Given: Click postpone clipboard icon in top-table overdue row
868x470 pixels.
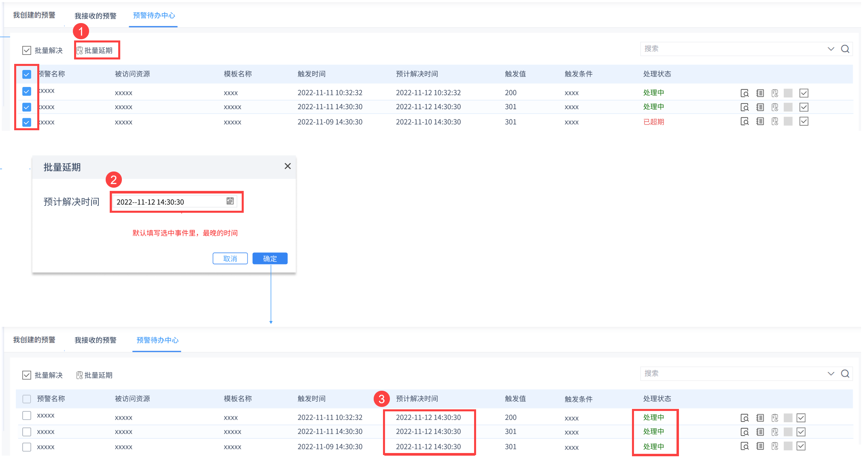Looking at the screenshot, I should click(774, 121).
